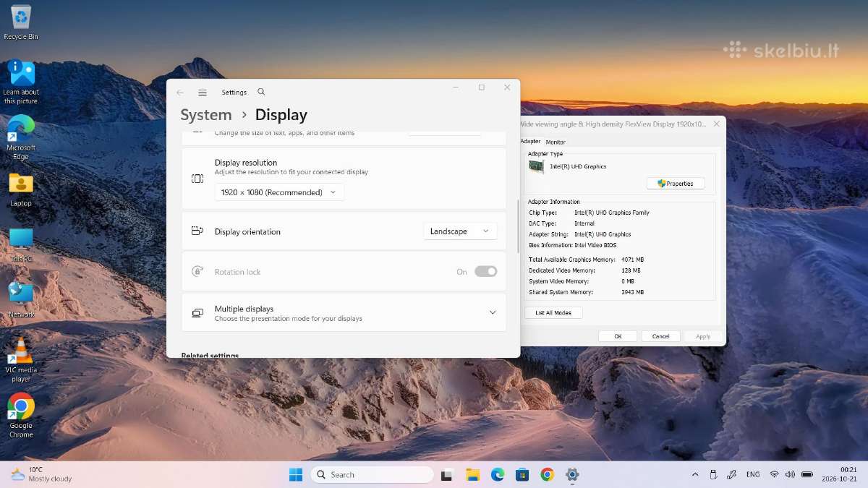Open the Recycle Bin desktop icon

[21, 22]
